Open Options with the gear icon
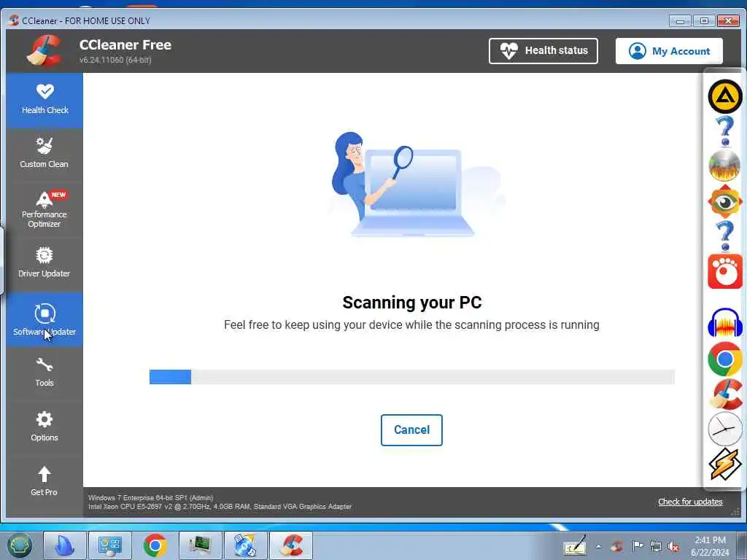 pyautogui.click(x=44, y=427)
